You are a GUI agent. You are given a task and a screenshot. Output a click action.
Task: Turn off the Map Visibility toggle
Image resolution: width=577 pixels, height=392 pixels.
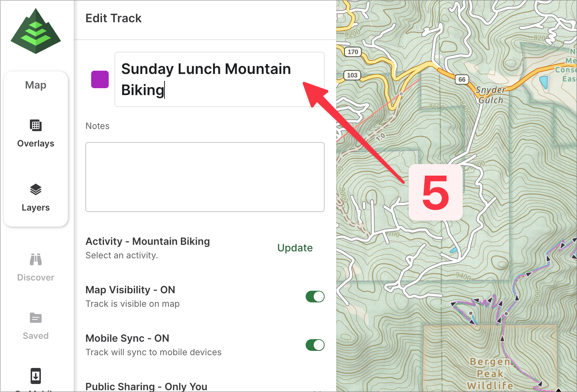click(315, 297)
